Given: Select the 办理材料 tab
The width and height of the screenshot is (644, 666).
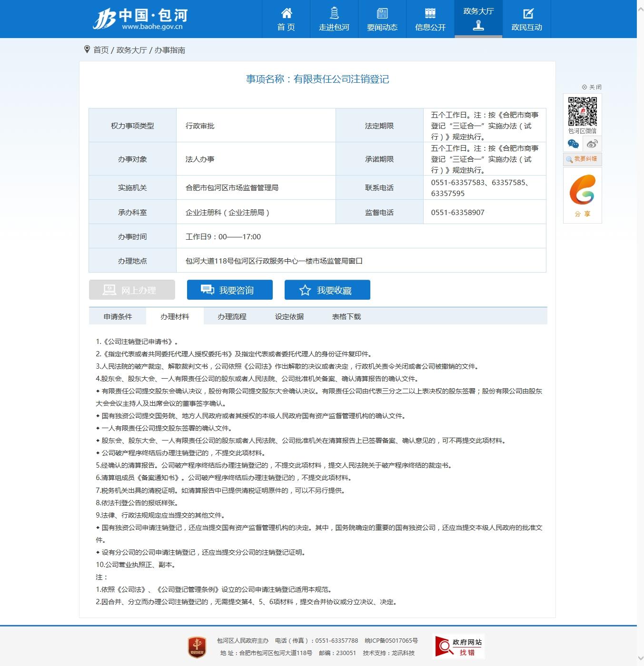Looking at the screenshot, I should coord(175,316).
